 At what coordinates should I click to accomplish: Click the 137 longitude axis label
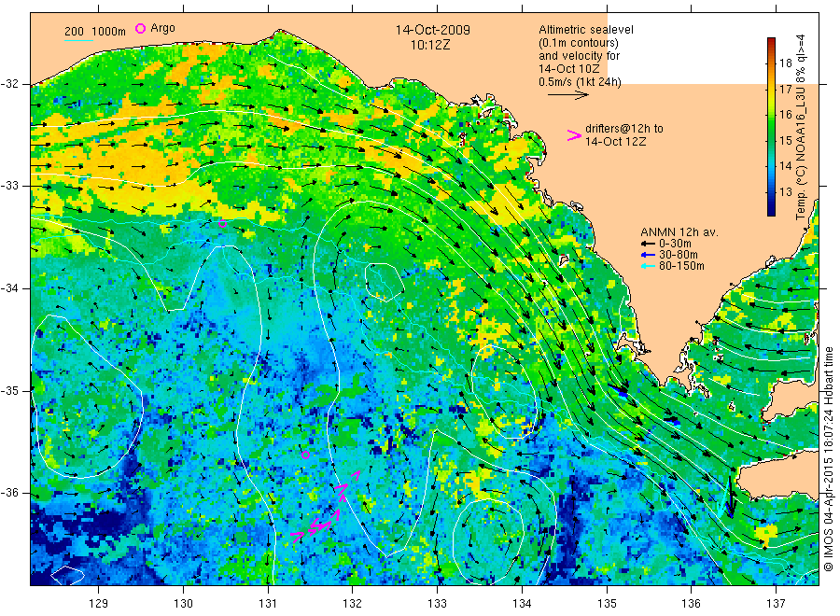point(776,604)
